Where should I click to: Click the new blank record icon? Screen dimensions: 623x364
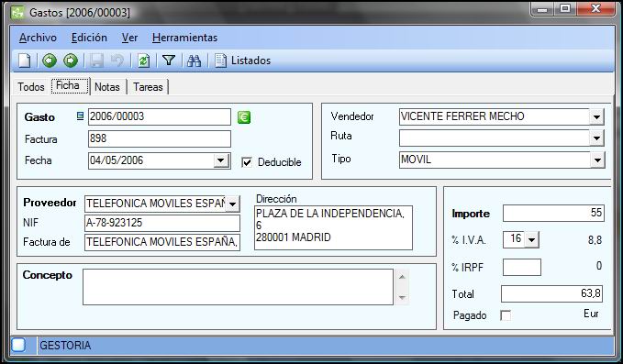[x=25, y=61]
